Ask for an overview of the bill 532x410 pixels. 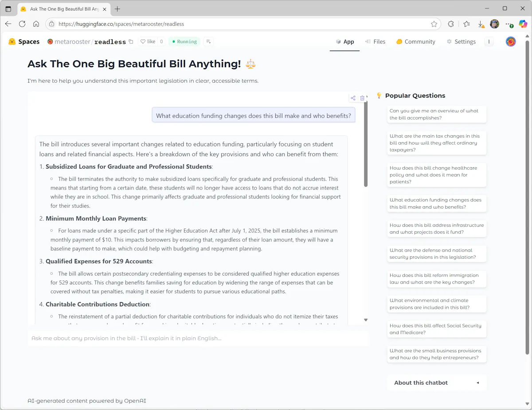pos(437,114)
